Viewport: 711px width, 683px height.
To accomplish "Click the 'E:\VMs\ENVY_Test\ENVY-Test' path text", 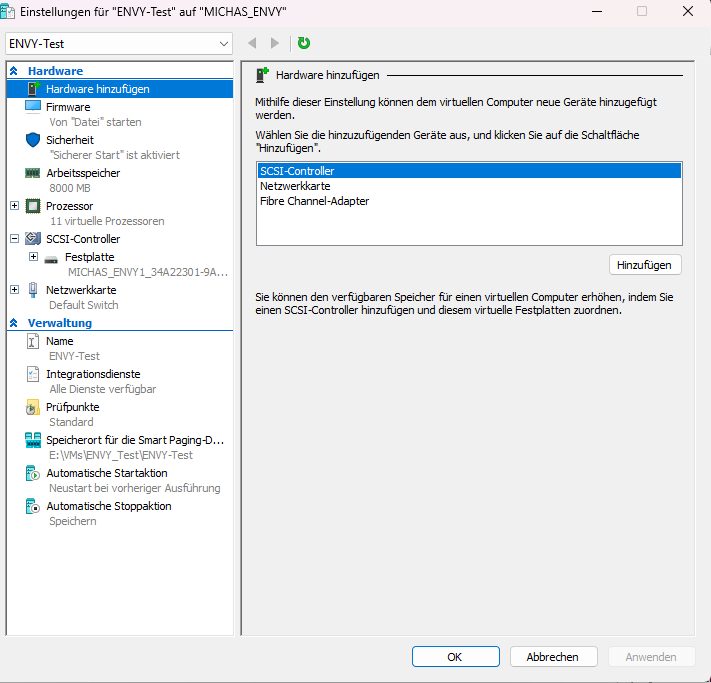I will coord(121,455).
